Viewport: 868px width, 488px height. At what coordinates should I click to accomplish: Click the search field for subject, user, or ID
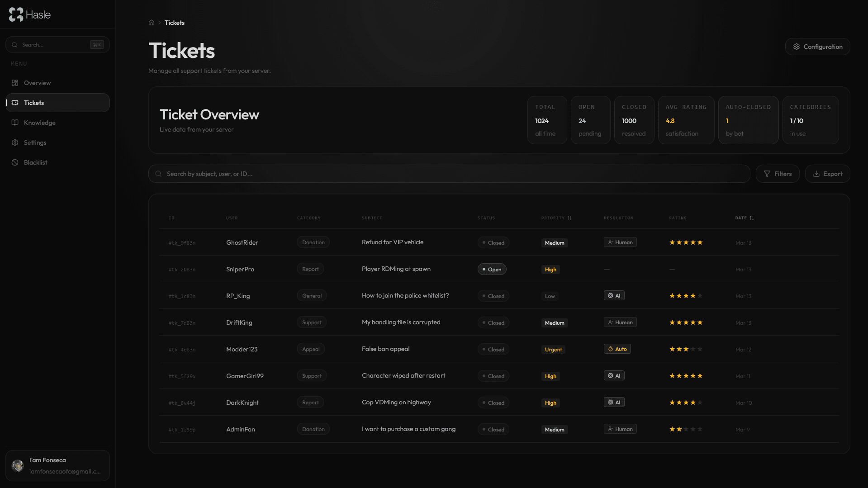pos(317,174)
